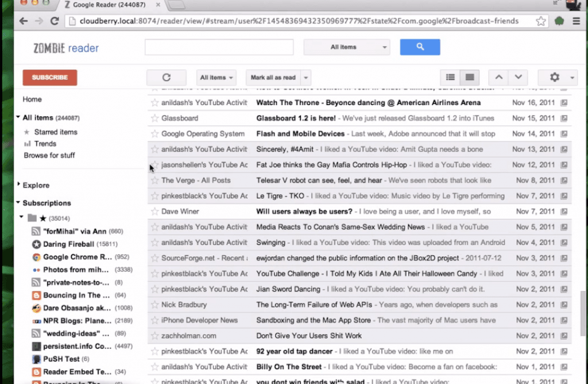The image size is (588, 384).
Task: Select All items (244087) in sidebar
Action: click(51, 118)
